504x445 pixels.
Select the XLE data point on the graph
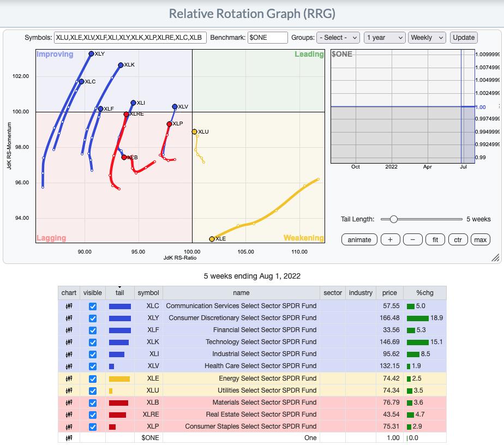pyautogui.click(x=212, y=239)
